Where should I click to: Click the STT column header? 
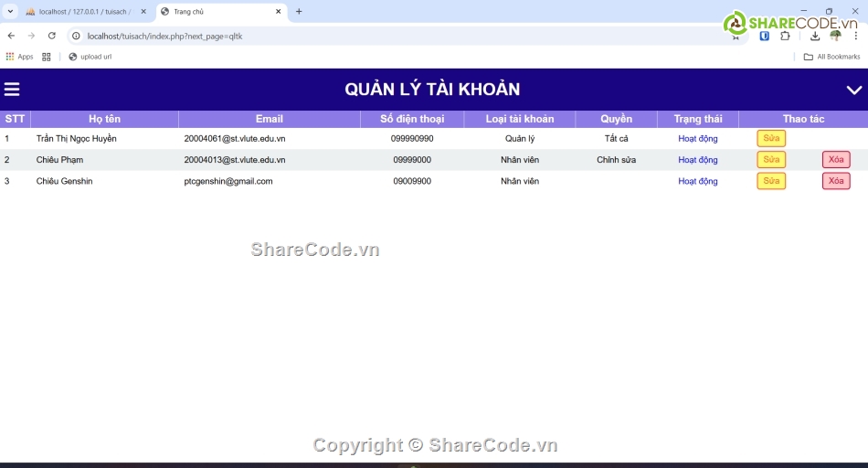[15, 119]
